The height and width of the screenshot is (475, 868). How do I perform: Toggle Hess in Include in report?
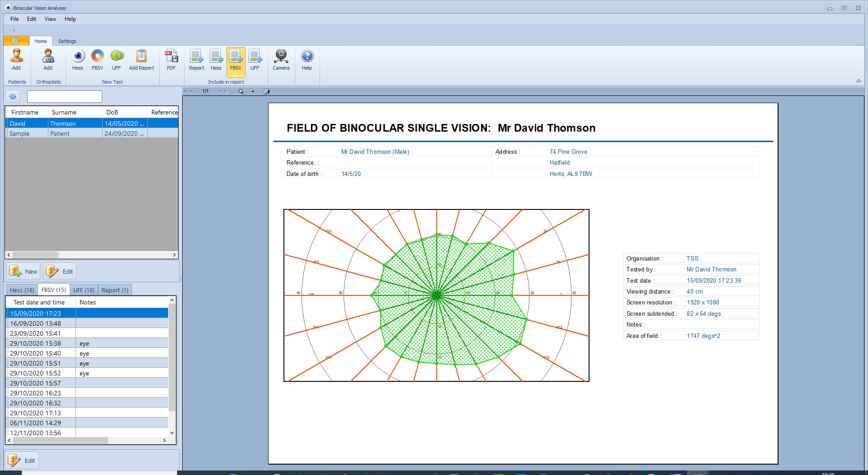(216, 60)
